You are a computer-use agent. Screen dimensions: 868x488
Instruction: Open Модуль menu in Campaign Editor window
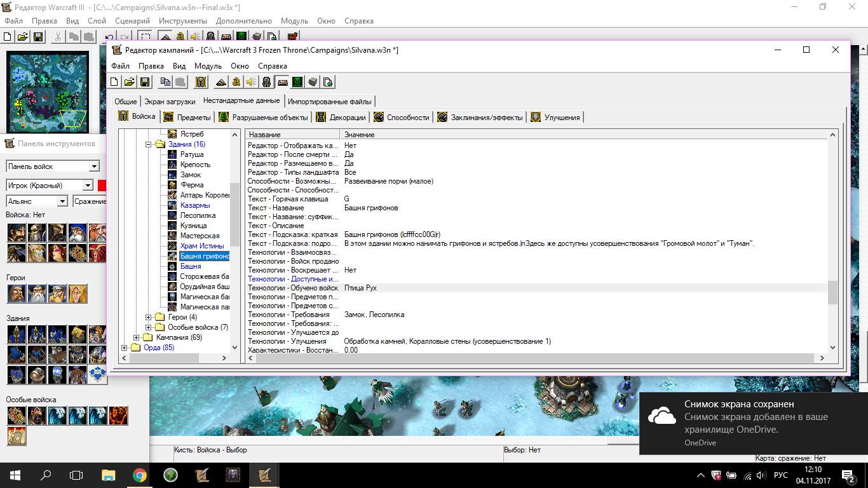tap(208, 66)
